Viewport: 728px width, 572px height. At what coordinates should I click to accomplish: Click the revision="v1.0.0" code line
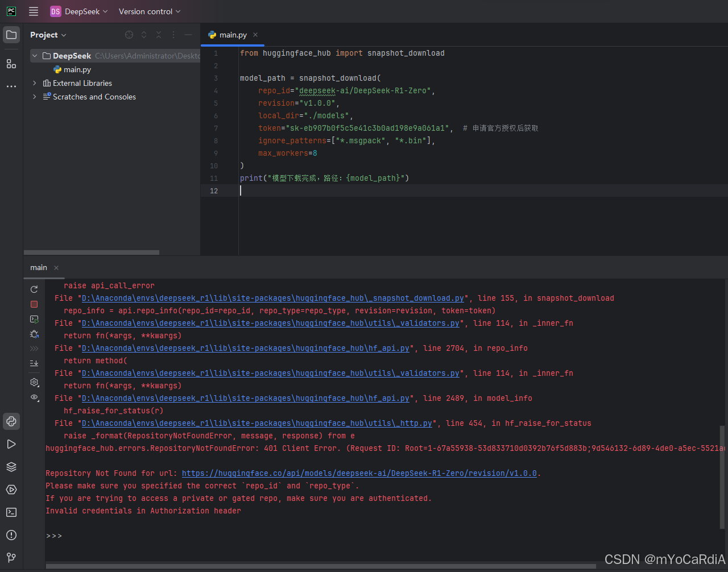(x=299, y=103)
